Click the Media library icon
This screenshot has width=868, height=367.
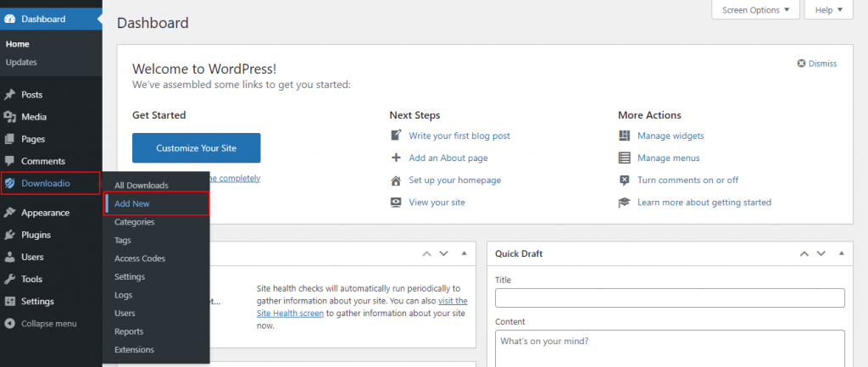point(9,117)
